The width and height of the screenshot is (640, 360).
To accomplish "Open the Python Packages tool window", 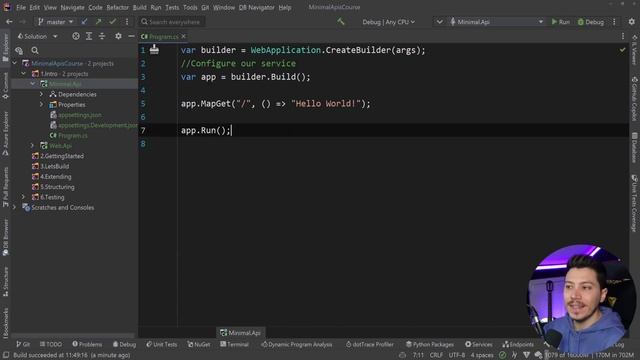I will tap(430, 344).
